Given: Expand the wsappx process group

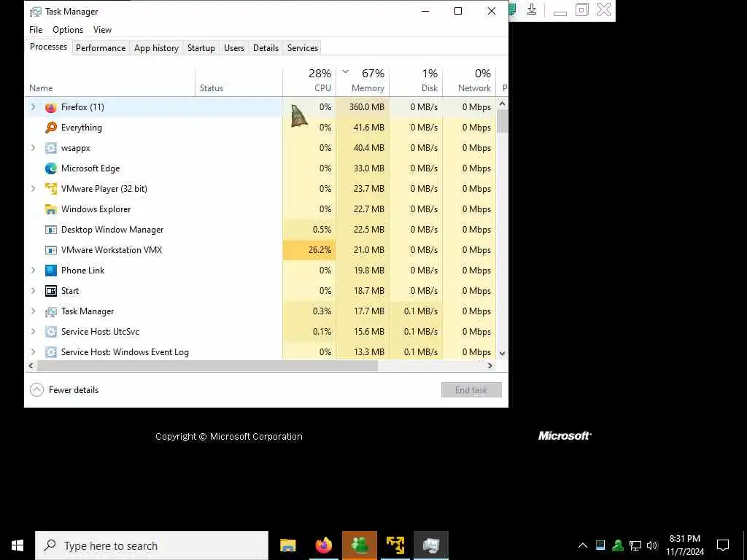Looking at the screenshot, I should [33, 148].
